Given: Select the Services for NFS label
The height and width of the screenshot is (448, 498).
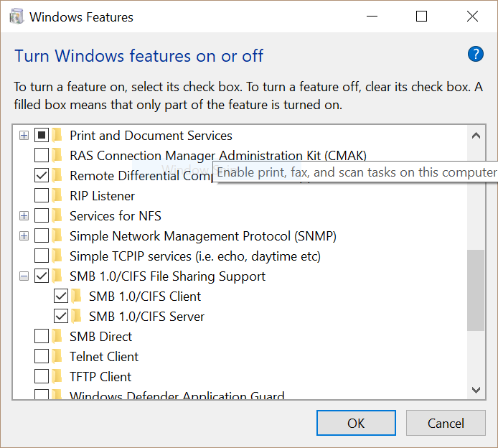Looking at the screenshot, I should 116,215.
